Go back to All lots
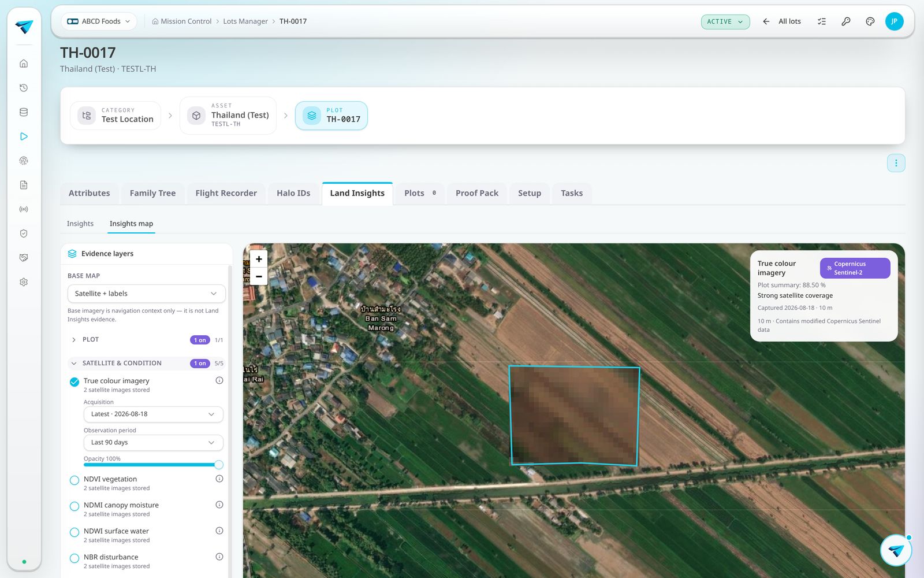The width and height of the screenshot is (924, 578). pos(782,21)
